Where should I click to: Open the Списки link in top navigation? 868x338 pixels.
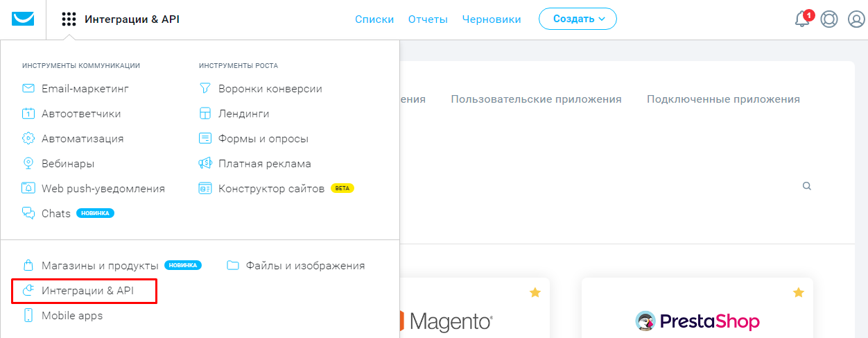coord(374,19)
